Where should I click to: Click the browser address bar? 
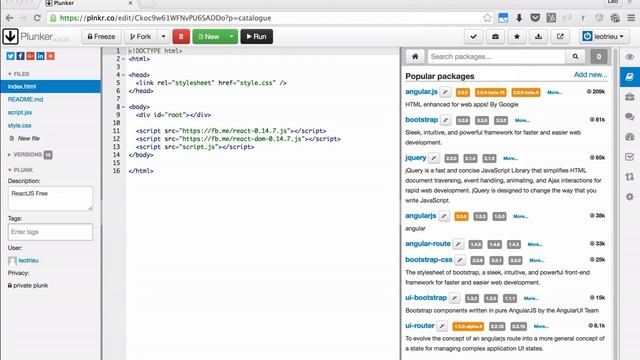(269, 18)
